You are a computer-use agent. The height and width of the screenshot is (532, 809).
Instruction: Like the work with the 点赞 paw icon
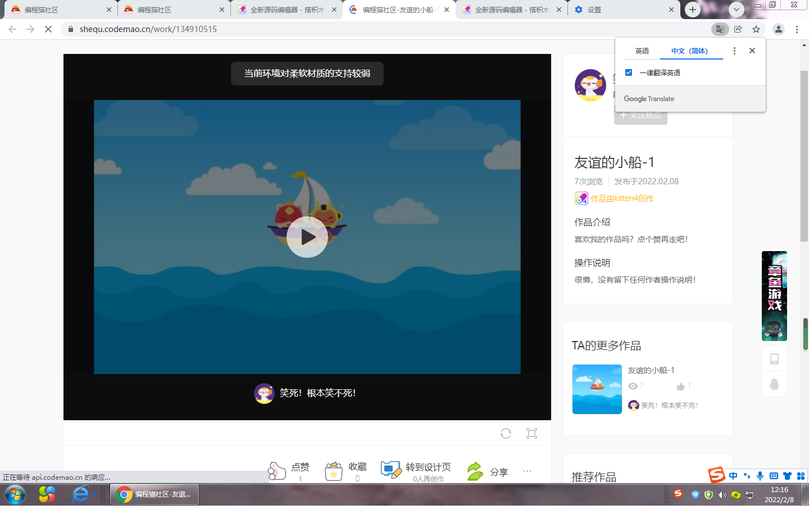(277, 471)
